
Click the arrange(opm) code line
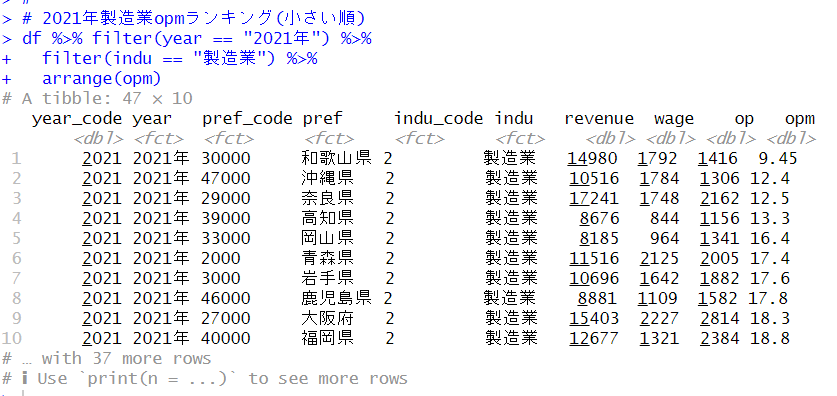(x=101, y=78)
